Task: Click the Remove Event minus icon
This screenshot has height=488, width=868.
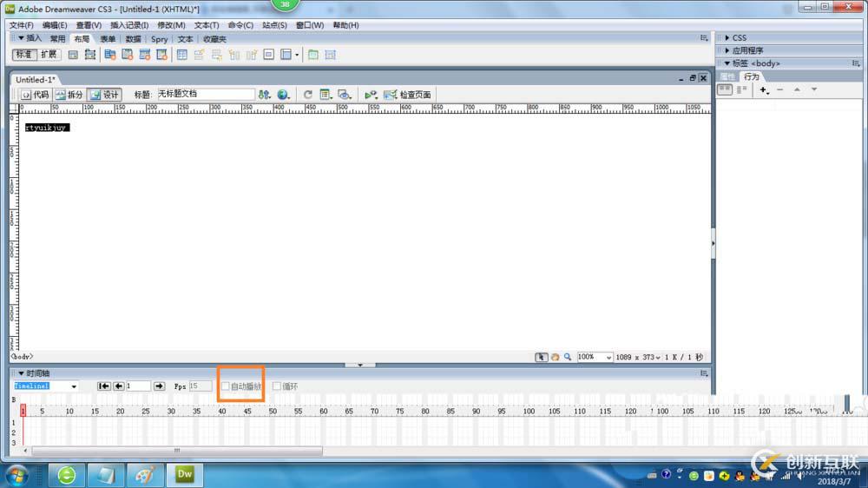Action: (780, 89)
